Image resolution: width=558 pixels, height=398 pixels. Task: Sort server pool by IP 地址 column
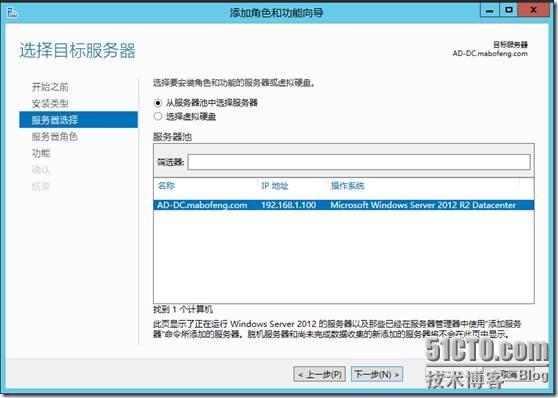[274, 185]
